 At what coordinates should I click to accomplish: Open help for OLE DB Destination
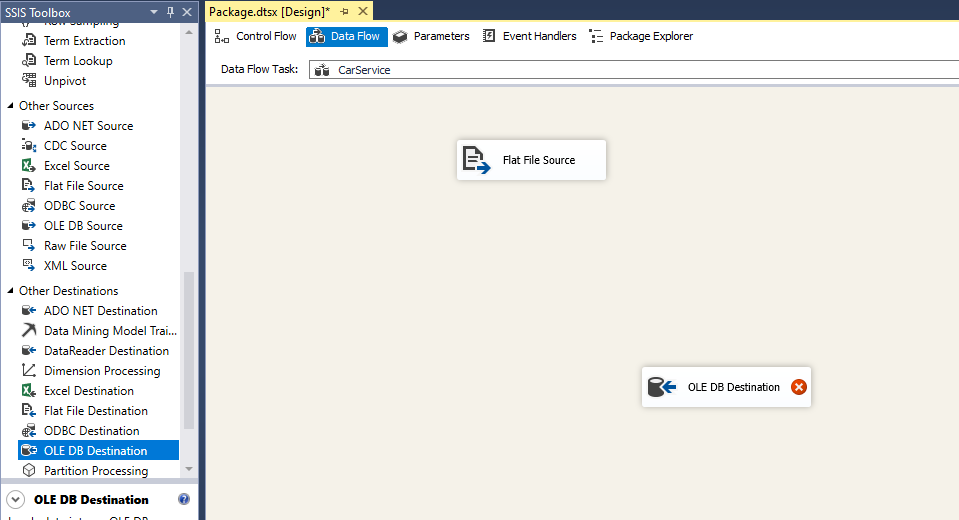184,499
